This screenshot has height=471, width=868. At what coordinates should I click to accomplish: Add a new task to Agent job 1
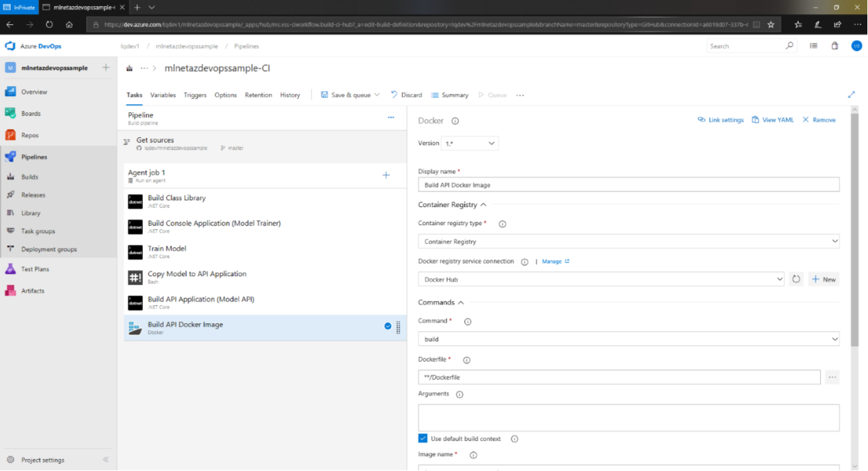pos(386,175)
